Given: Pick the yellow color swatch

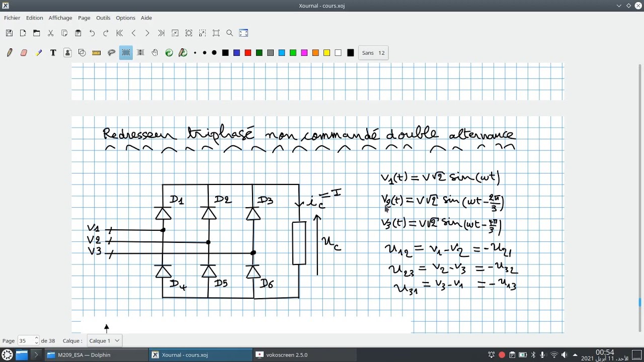Looking at the screenshot, I should 327,53.
